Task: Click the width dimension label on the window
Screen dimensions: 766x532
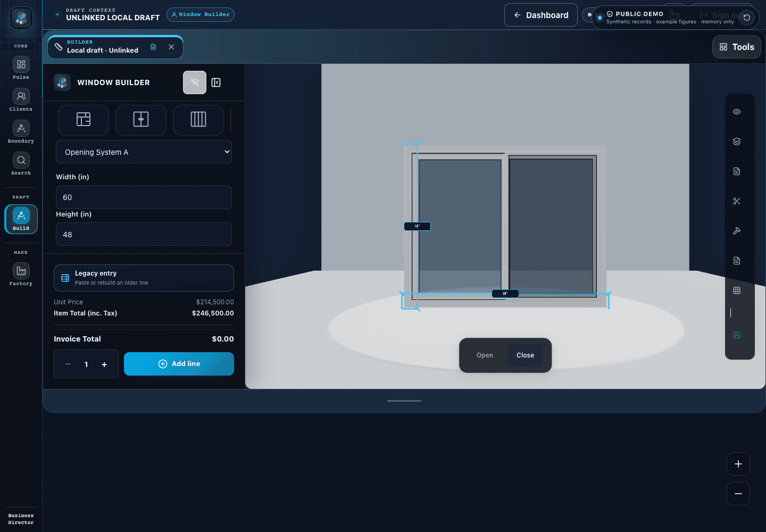Action: click(505, 293)
